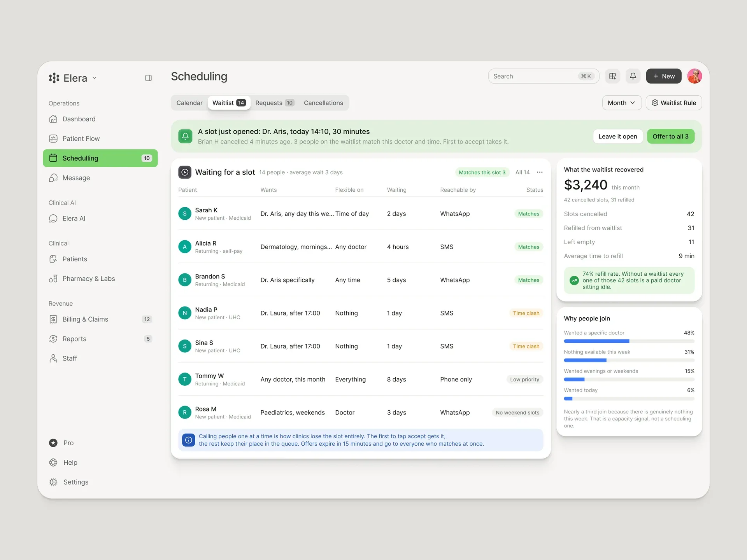Open user profile avatar
The height and width of the screenshot is (560, 747).
[694, 76]
